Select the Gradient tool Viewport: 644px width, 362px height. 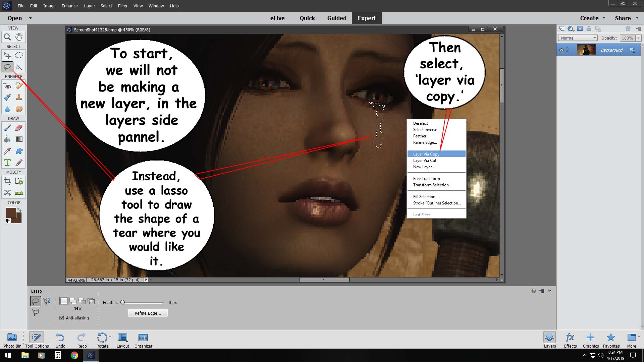coord(19,139)
